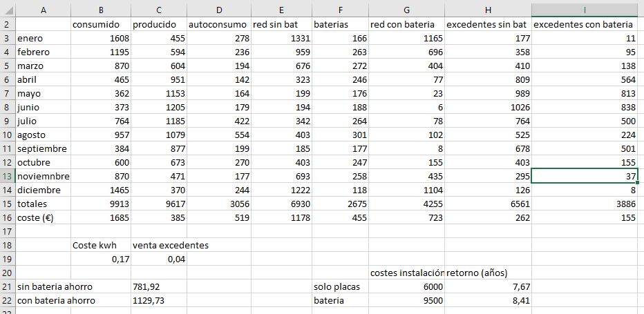Select the 'noviemnbre' row label cell
The image size is (644, 314).
tap(43, 177)
